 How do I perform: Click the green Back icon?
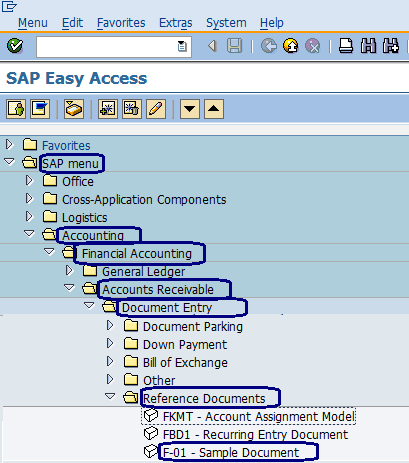pyautogui.click(x=269, y=46)
